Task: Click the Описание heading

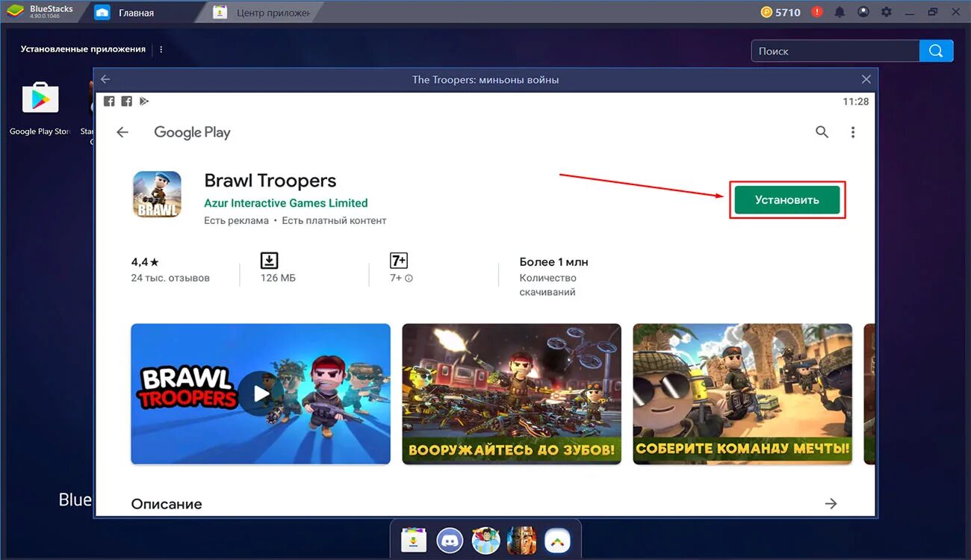Action: [167, 504]
